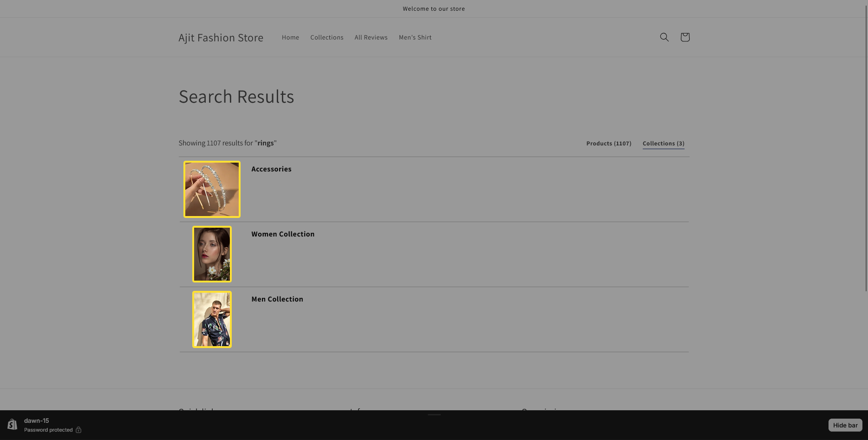Open Collections in the navigation menu
The height and width of the screenshot is (440, 868).
(x=326, y=37)
